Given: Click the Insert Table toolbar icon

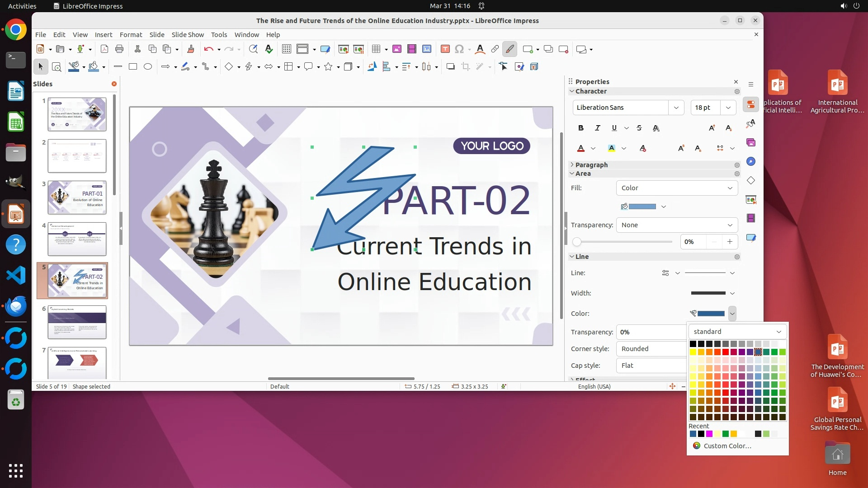Looking at the screenshot, I should click(x=376, y=49).
